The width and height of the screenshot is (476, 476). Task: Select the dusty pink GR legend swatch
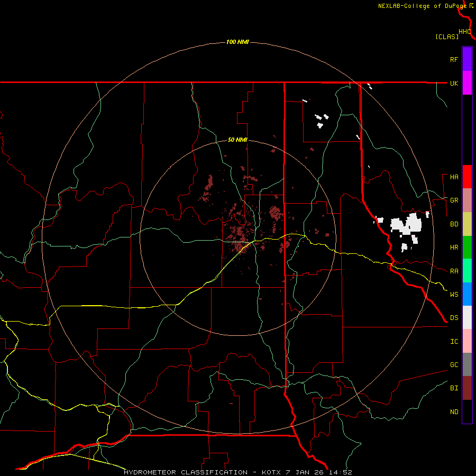click(467, 200)
